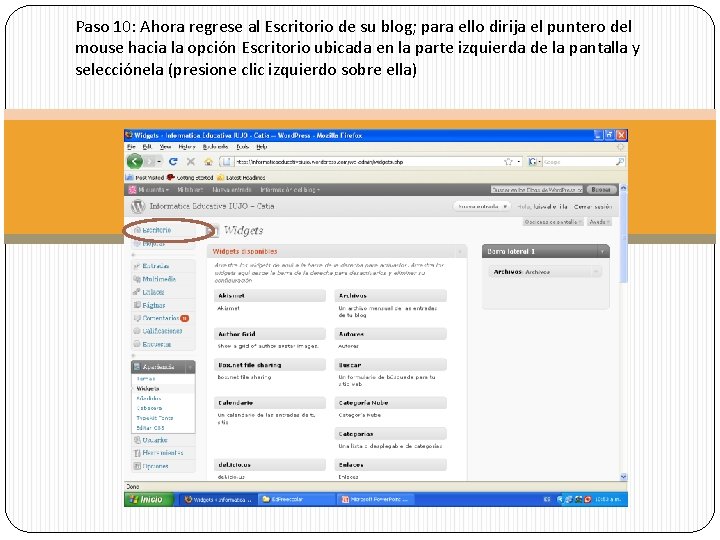Click the Most Visited bookmarks icon
Image resolution: width=720 pixels, height=540 pixels.
(129, 177)
